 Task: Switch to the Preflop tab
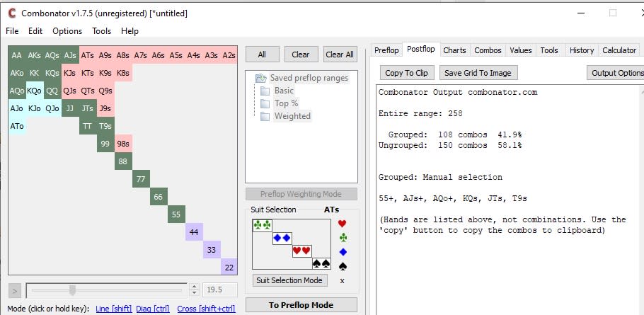[x=386, y=50]
